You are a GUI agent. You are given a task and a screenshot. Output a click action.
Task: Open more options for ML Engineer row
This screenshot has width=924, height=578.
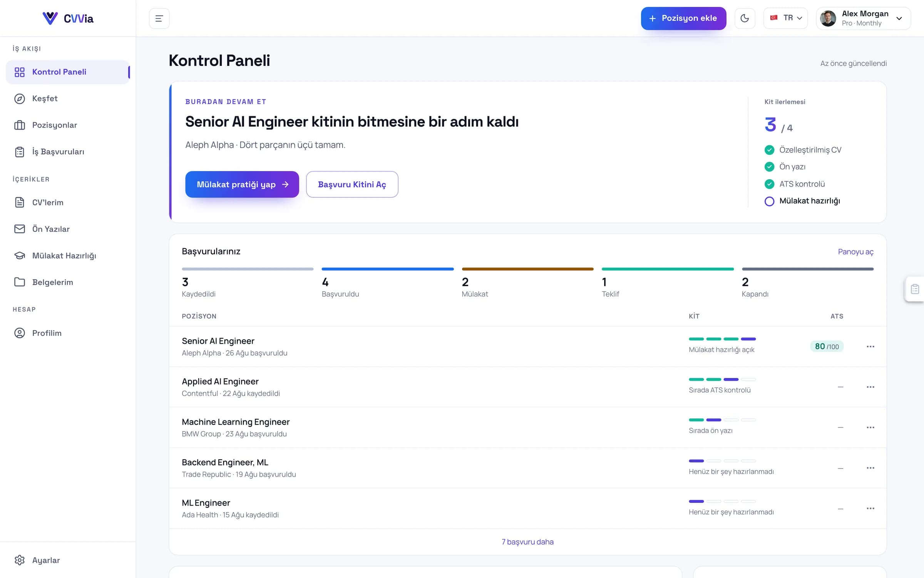870,508
